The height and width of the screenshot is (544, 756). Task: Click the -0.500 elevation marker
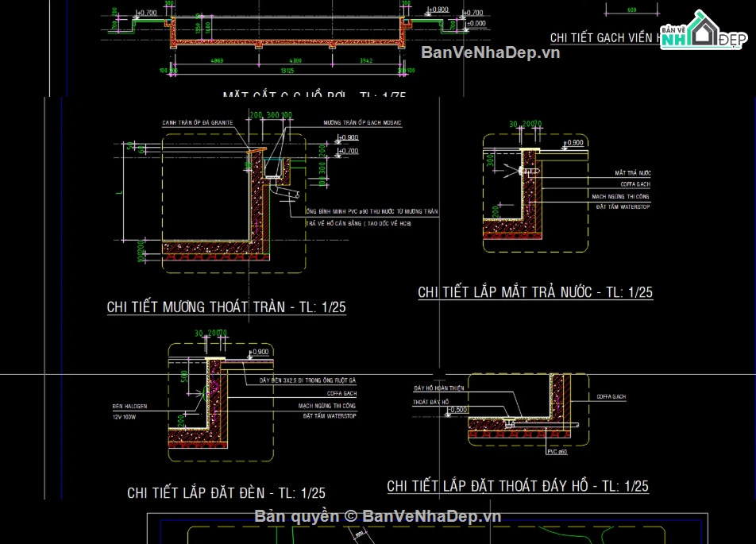pos(457,410)
